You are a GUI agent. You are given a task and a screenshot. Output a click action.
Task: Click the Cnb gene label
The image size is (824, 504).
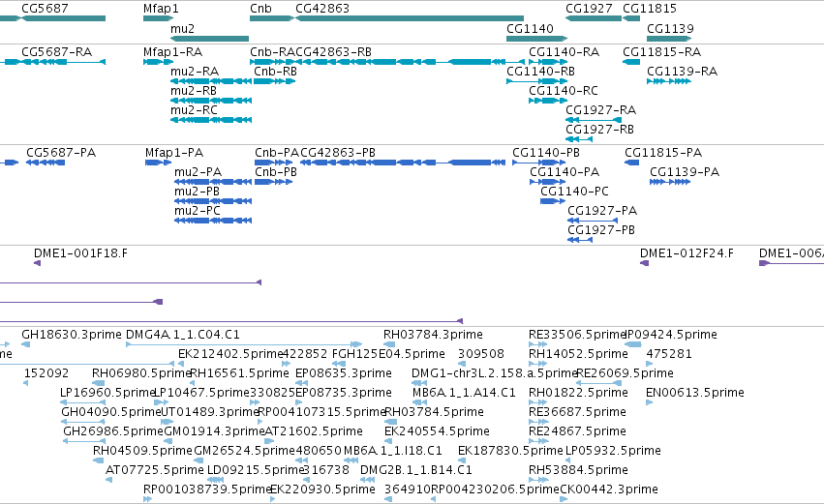pos(260,9)
